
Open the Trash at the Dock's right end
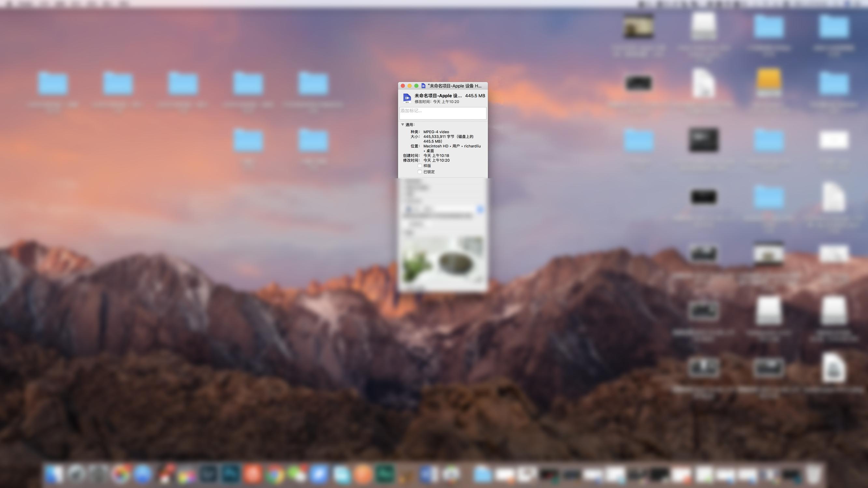coord(813,474)
